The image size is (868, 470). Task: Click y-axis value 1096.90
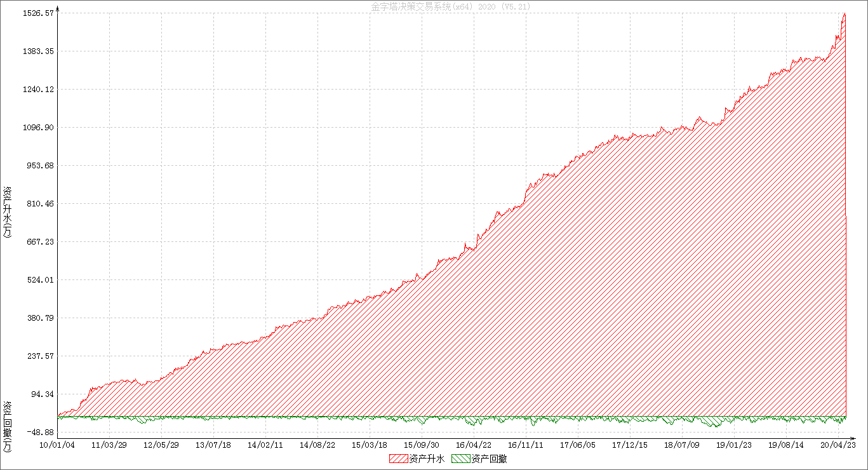(37, 127)
